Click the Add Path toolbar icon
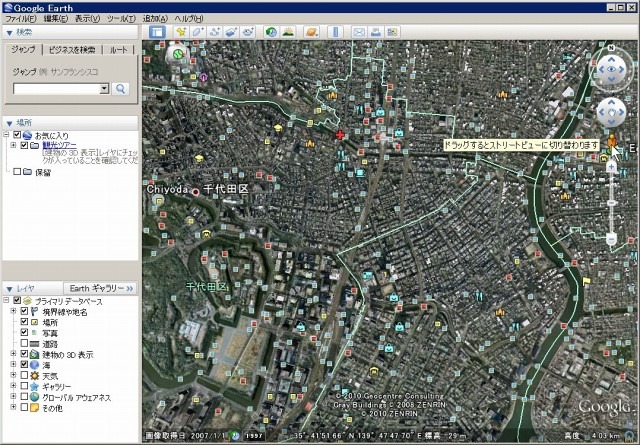Image resolution: width=640 pixels, height=445 pixels. pos(215,32)
